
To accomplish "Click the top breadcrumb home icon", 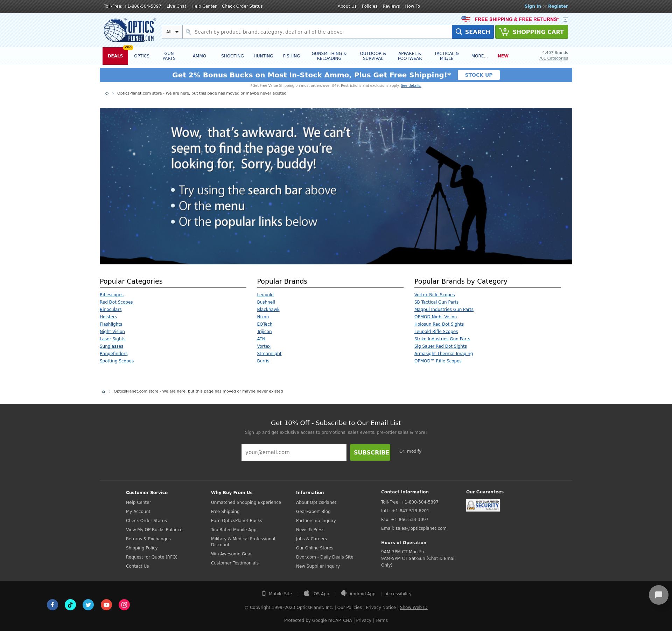I will coord(107,93).
